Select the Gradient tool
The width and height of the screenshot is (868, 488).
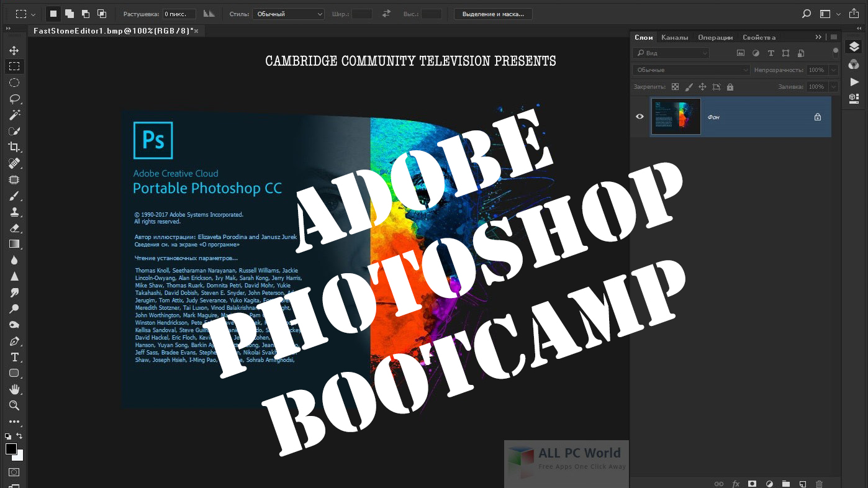pos(14,244)
